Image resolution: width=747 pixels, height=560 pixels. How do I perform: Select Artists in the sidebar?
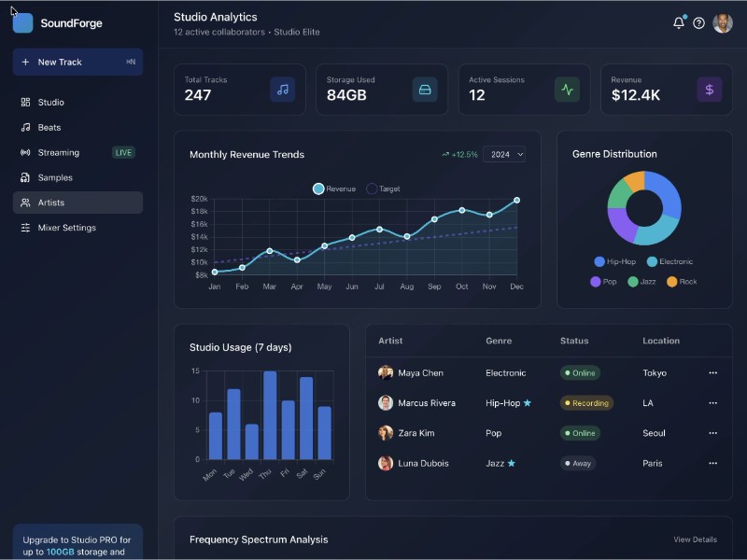78,203
